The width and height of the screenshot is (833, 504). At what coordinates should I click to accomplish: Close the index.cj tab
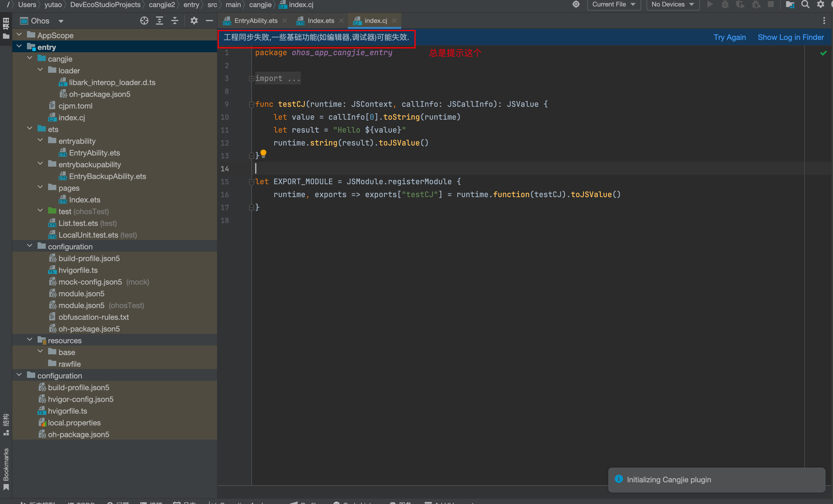[394, 21]
